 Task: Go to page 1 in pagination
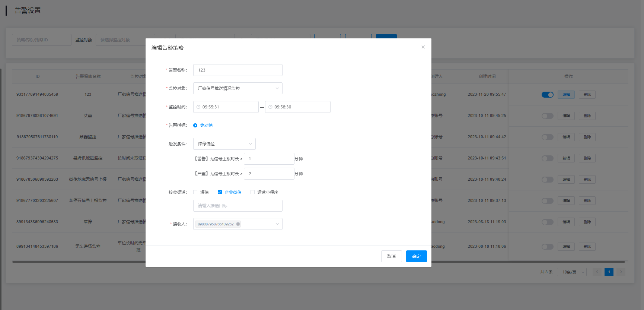[609, 272]
